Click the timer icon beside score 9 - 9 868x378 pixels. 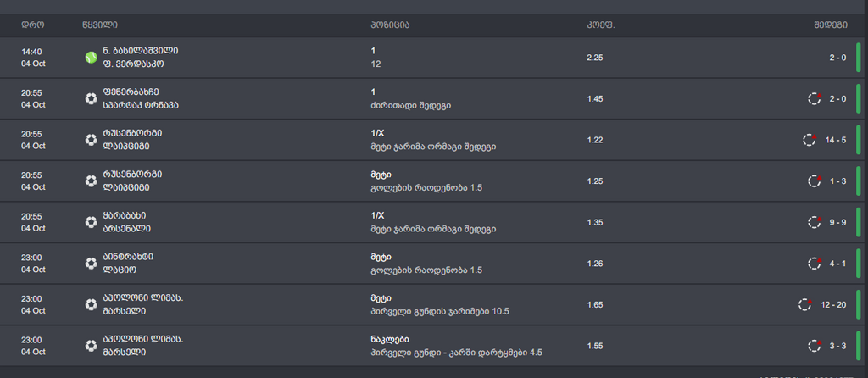point(815,222)
